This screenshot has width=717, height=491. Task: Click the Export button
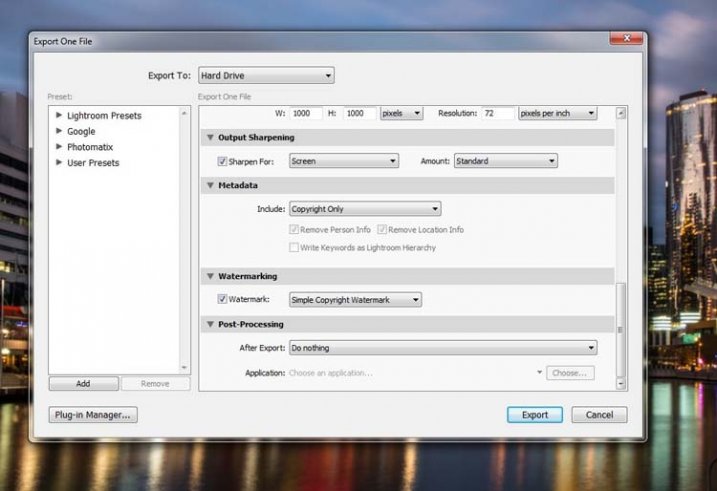[534, 414]
